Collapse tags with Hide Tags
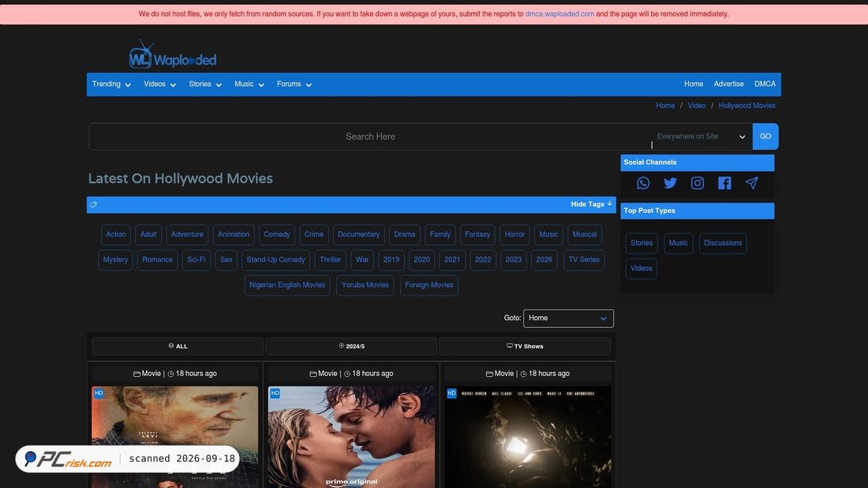This screenshot has height=488, width=868. click(591, 204)
